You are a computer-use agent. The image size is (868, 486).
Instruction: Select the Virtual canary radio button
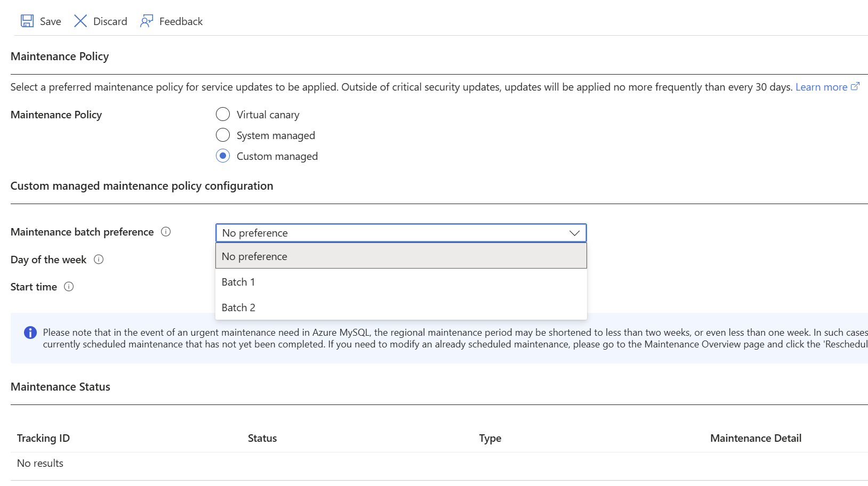pyautogui.click(x=223, y=115)
